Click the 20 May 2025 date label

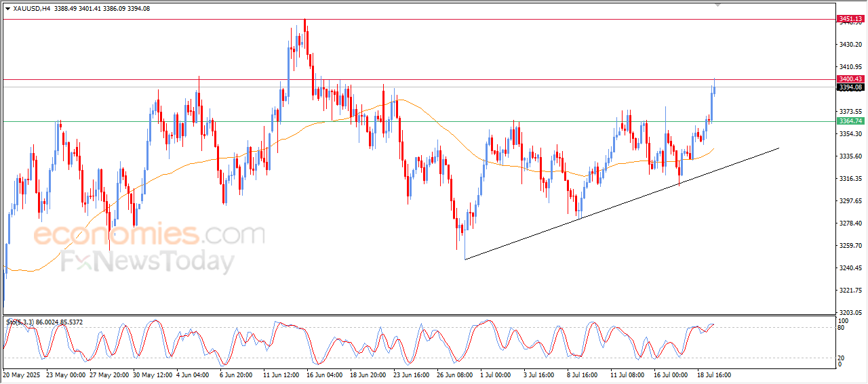(20, 375)
